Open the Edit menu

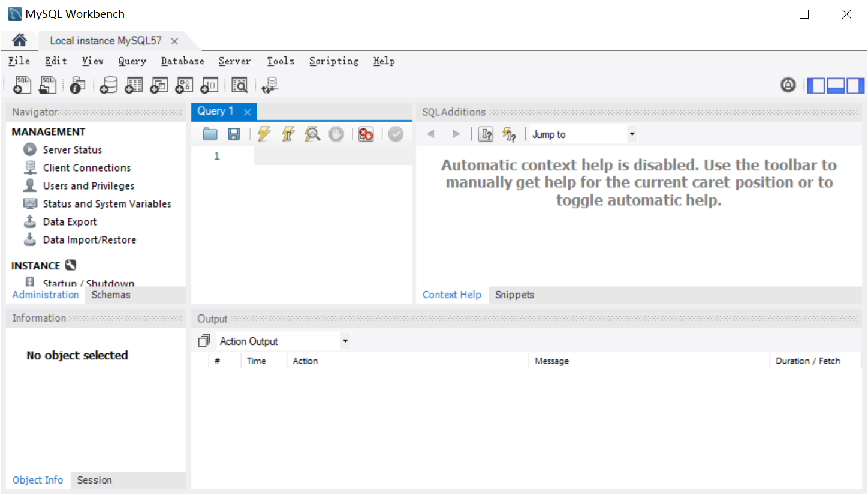56,61
